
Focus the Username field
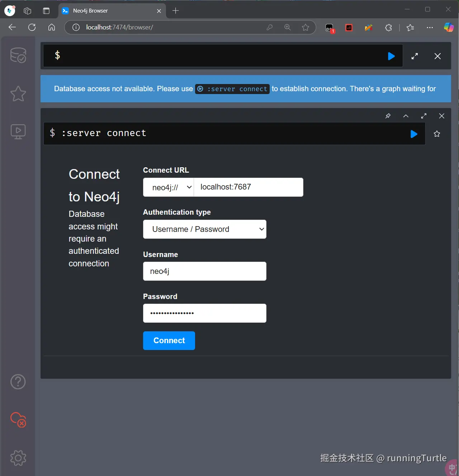[x=205, y=271]
